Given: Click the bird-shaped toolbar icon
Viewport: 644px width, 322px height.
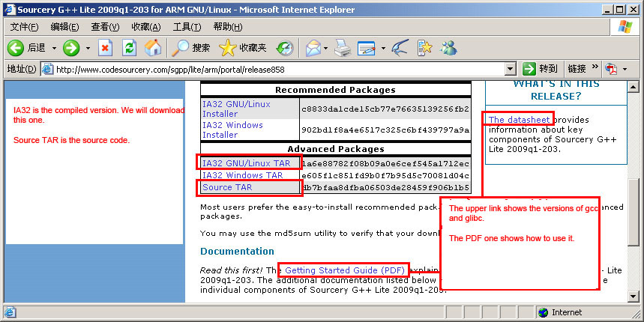Looking at the screenshot, I should [400, 48].
